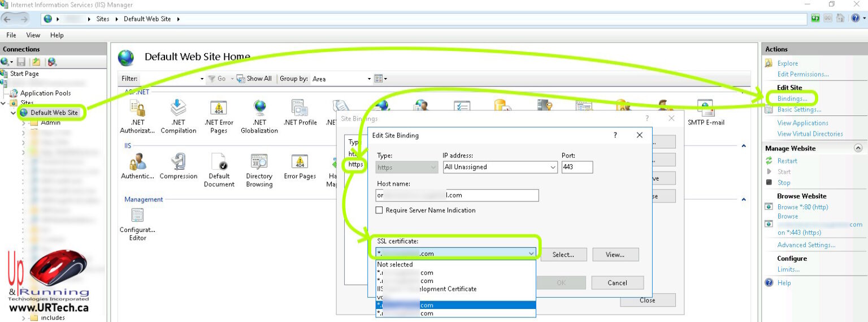The height and width of the screenshot is (322, 868).
Task: Open the Group by Area dropdown
Action: click(369, 79)
